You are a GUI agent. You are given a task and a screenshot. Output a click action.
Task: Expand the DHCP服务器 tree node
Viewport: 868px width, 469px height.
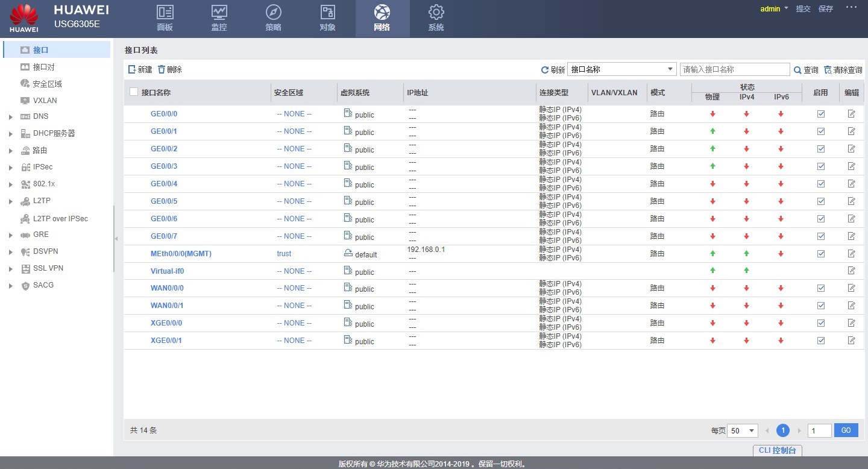coord(11,134)
